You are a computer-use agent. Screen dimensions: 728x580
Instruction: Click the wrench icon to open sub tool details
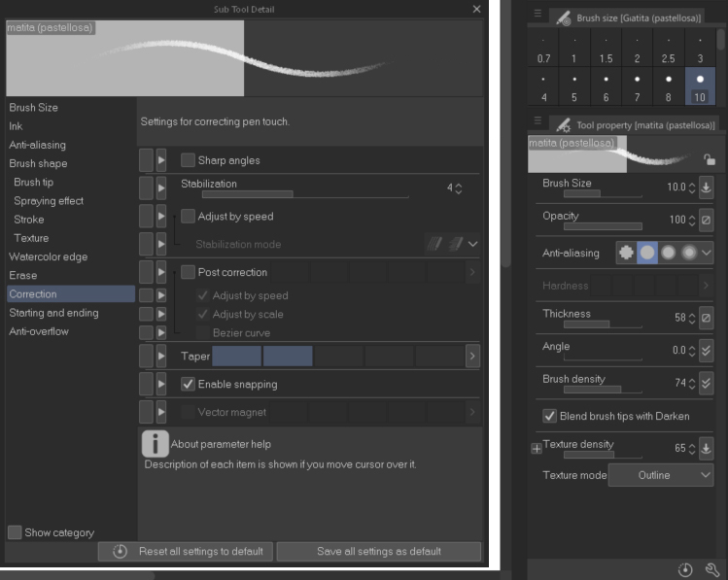click(711, 569)
